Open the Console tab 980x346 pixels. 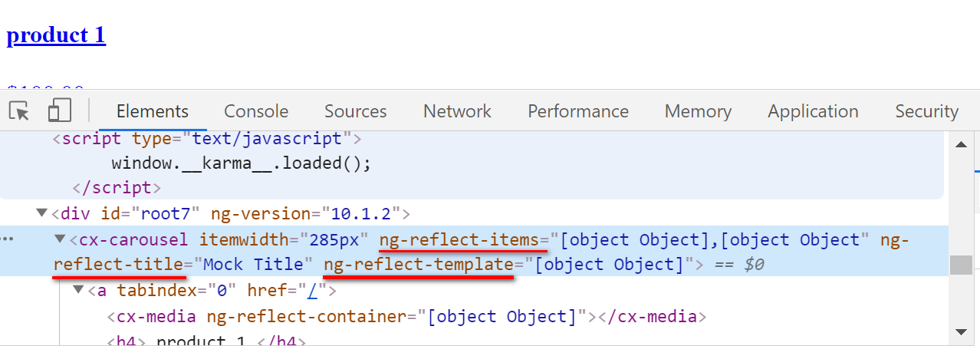256,111
